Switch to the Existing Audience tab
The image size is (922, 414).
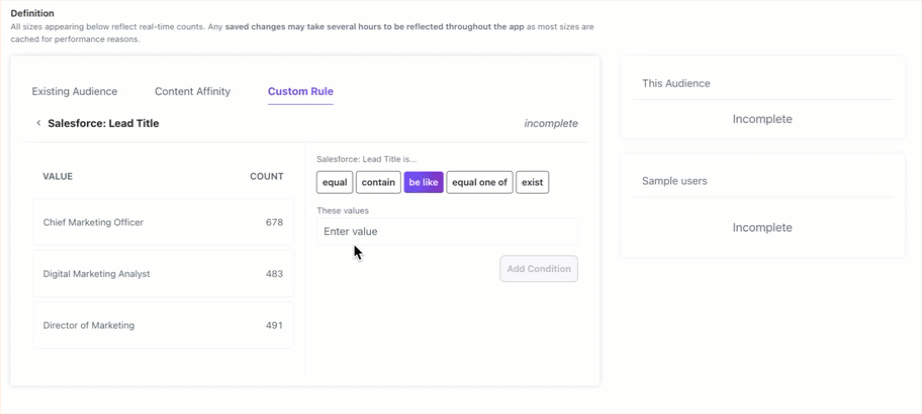pyautogui.click(x=75, y=92)
